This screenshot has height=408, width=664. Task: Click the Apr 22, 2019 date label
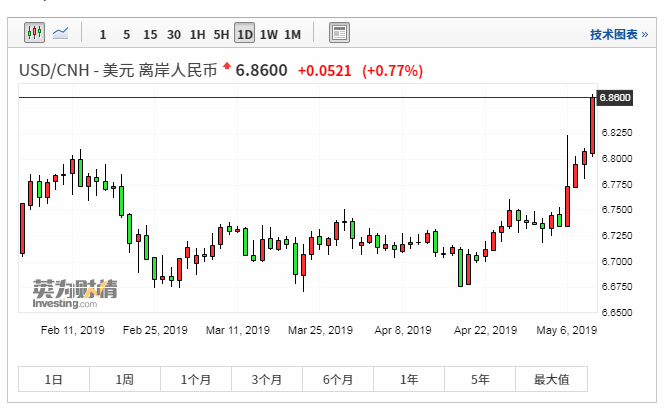[485, 330]
